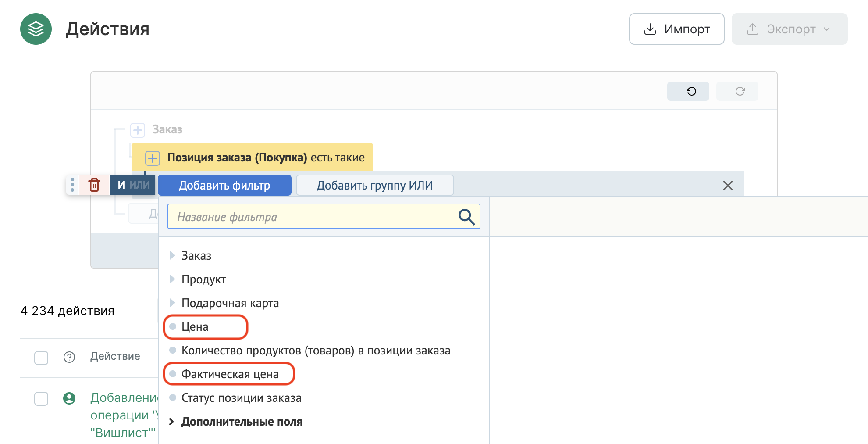Click the drag handle dots icon
Image resolution: width=868 pixels, height=444 pixels.
point(72,185)
